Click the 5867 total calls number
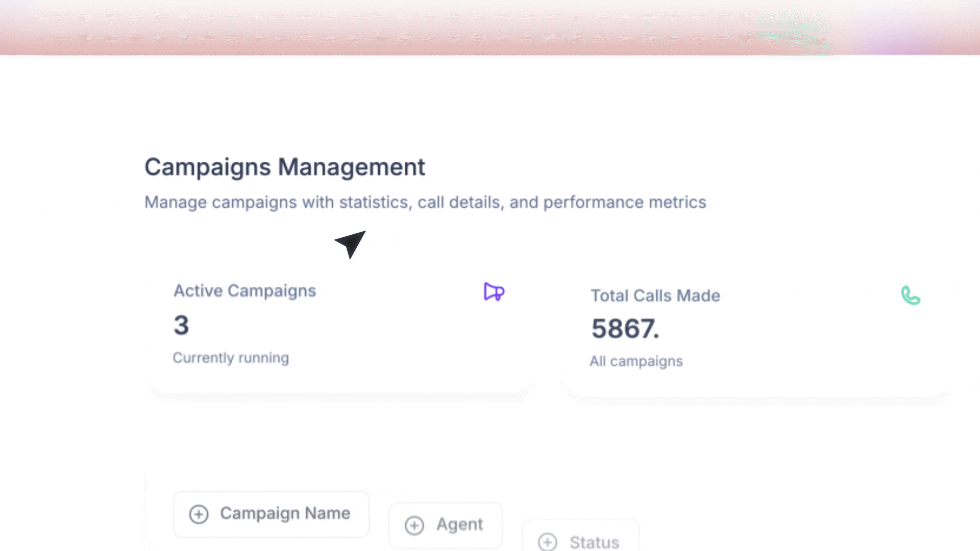The width and height of the screenshot is (980, 551). pyautogui.click(x=624, y=329)
